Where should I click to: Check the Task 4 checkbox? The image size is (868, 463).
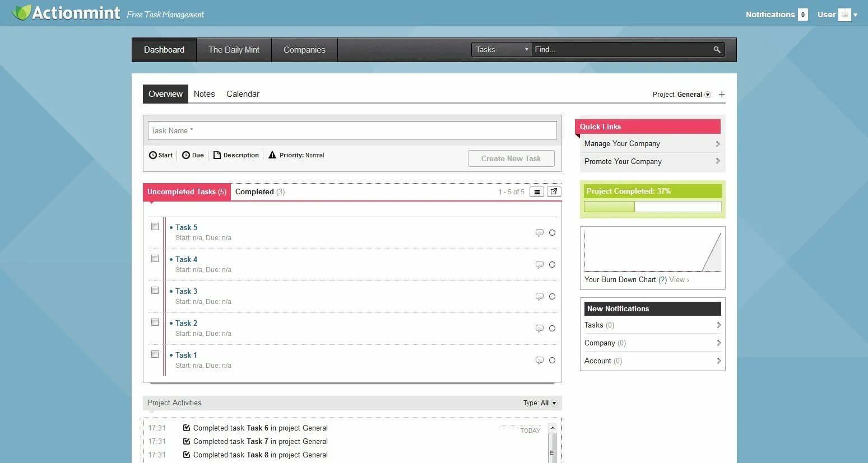[155, 259]
